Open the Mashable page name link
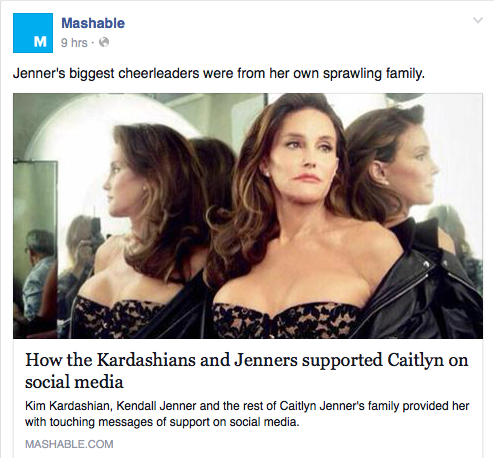The image size is (494, 458). (x=93, y=23)
